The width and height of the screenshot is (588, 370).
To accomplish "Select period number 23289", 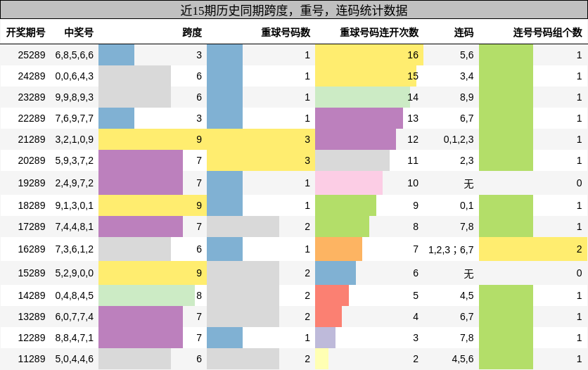I will (x=32, y=97).
